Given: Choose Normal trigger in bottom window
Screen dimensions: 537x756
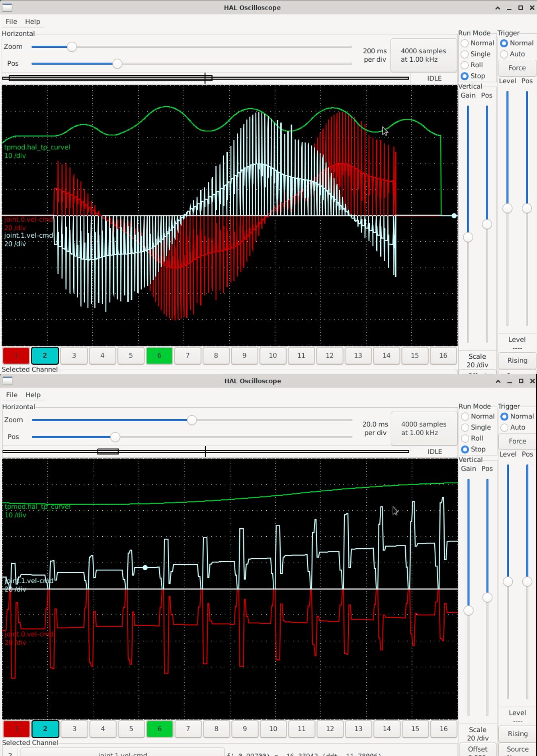Looking at the screenshot, I should 517,416.
